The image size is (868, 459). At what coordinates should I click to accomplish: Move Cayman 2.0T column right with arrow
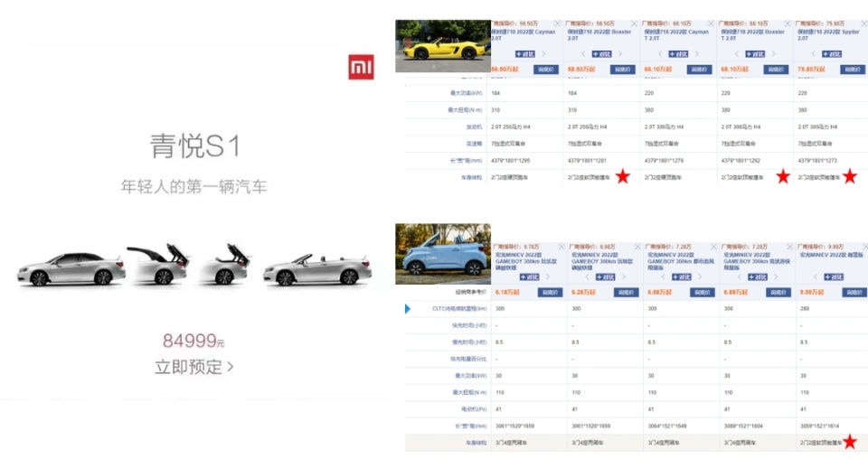pos(543,53)
